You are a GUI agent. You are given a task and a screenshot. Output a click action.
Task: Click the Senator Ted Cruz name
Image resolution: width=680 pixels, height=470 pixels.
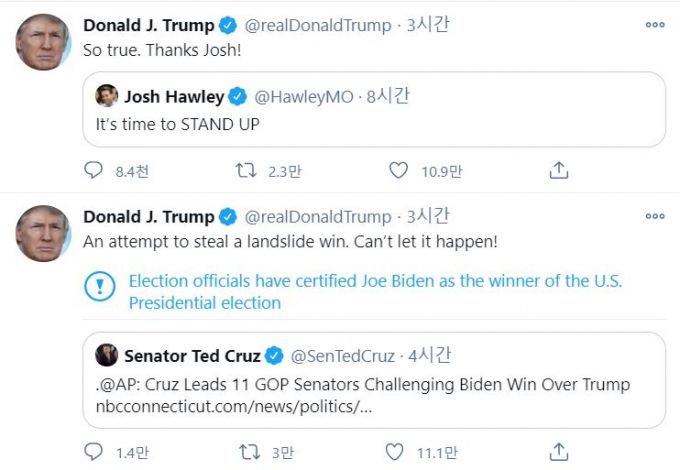[192, 355]
